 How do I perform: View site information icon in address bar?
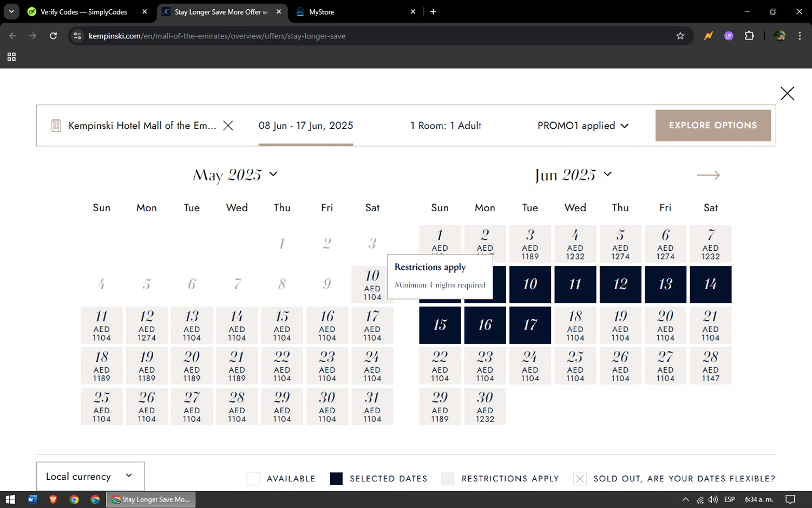click(77, 36)
